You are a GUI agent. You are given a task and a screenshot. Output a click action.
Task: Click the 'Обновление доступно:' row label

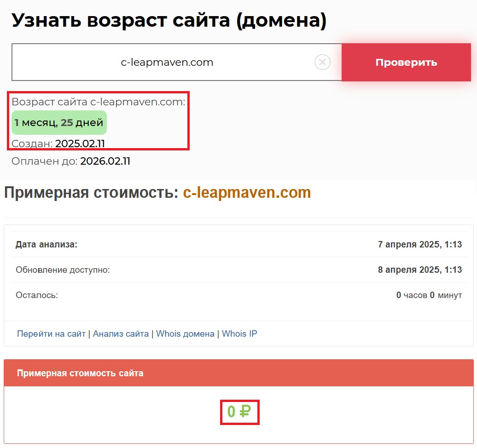(x=63, y=270)
